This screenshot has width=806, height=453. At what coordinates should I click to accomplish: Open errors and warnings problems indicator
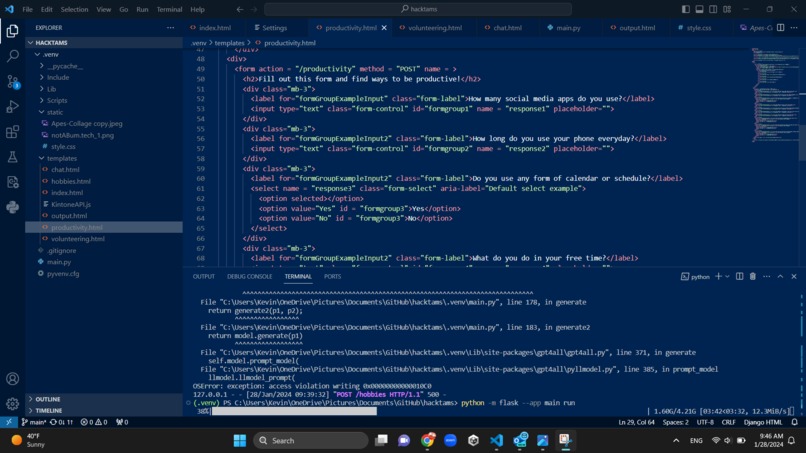(94, 422)
